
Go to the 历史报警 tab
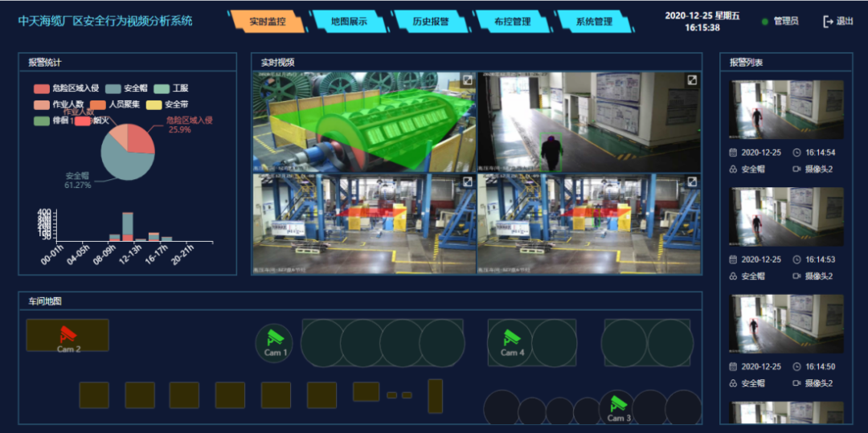click(431, 22)
